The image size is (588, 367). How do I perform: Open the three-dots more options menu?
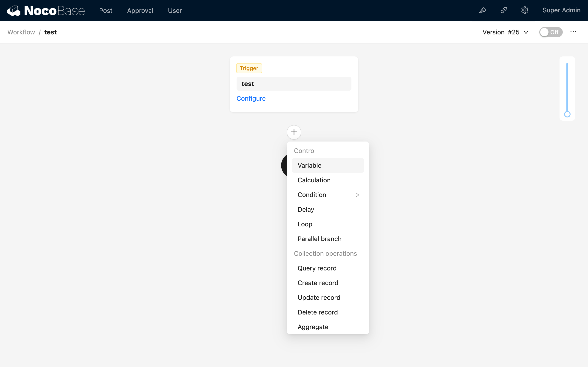tap(573, 32)
